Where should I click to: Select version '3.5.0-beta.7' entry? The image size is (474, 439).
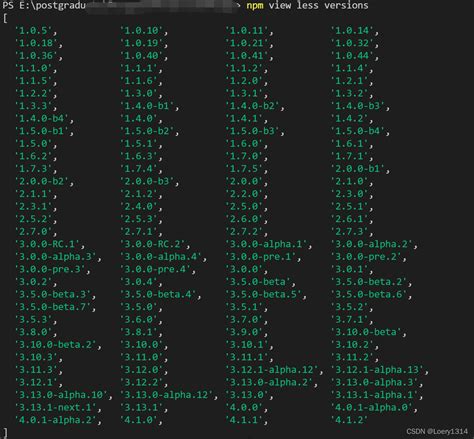click(x=53, y=307)
